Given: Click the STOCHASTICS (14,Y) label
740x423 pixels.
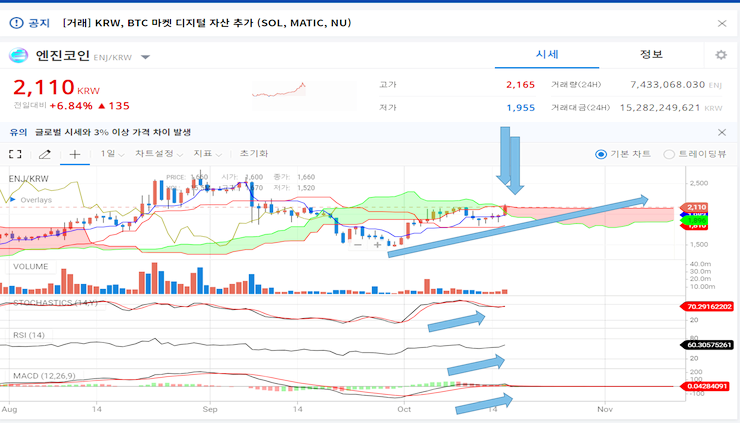Looking at the screenshot, I should (x=55, y=303).
